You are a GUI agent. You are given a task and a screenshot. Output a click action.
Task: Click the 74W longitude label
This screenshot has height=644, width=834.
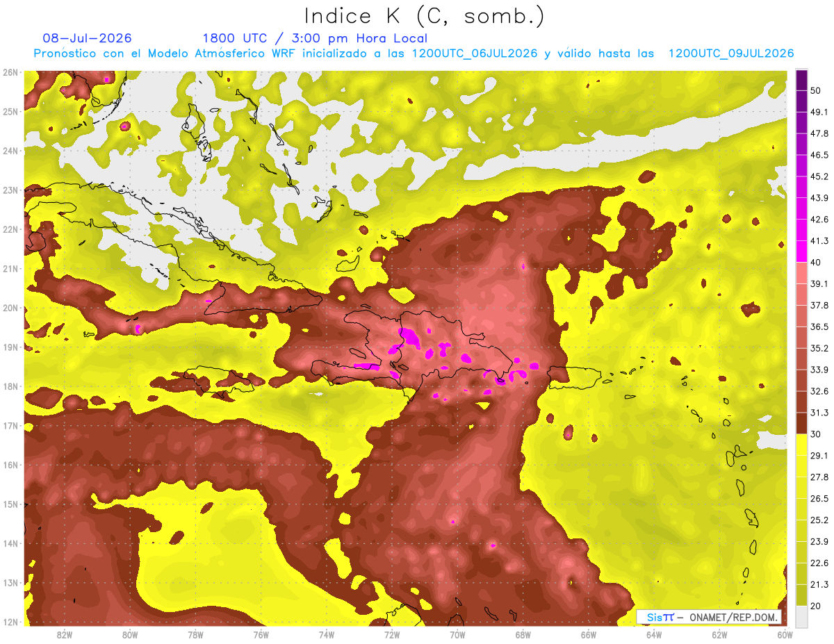[x=327, y=634]
